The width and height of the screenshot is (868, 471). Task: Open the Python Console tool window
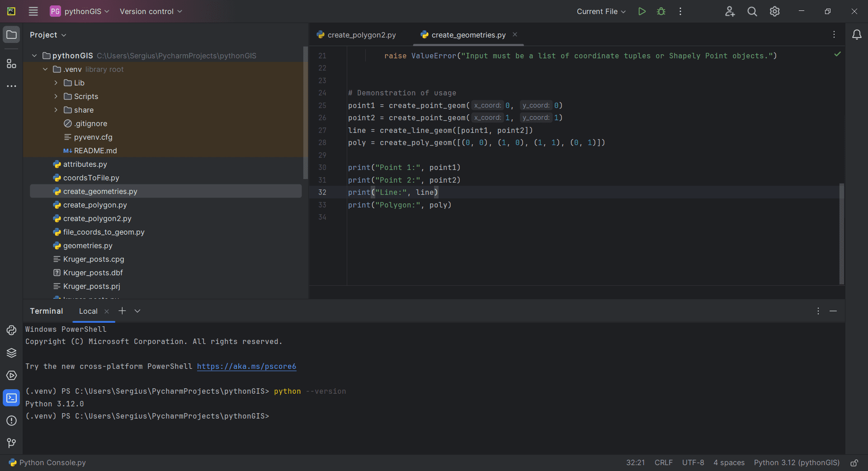[11, 330]
